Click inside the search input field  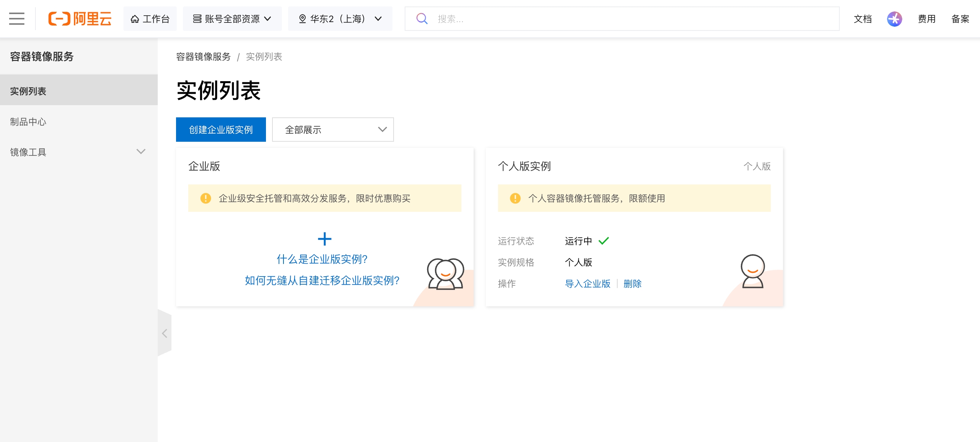(533, 19)
